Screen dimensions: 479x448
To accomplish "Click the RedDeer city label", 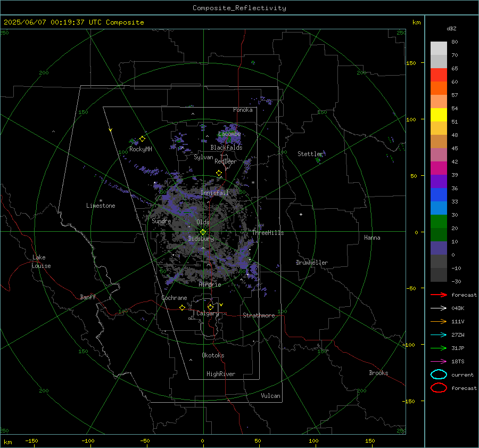I will tap(226, 161).
